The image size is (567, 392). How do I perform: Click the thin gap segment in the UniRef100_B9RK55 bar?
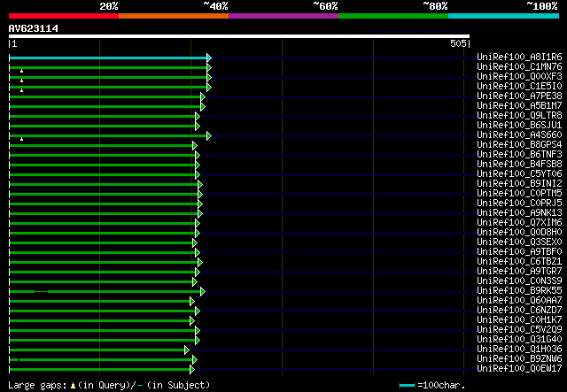pyautogui.click(x=42, y=291)
